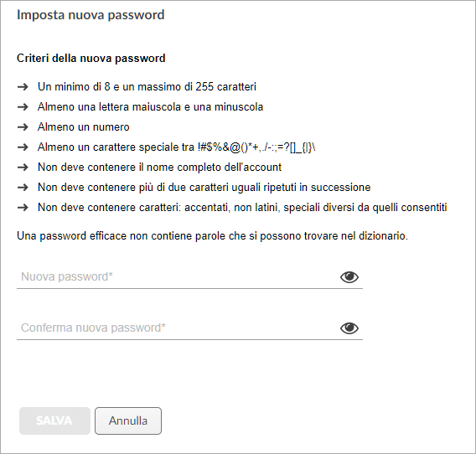Click the Almeno un numero criterion text
The height and width of the screenshot is (454, 476).
coord(84,126)
